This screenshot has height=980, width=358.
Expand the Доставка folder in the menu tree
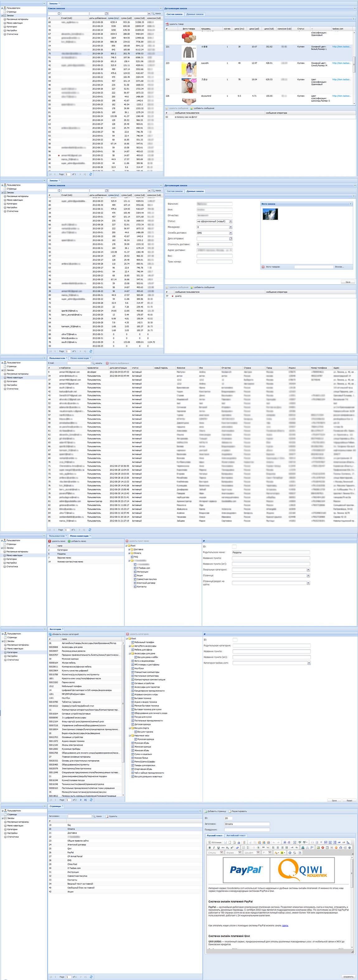[x=130, y=549]
